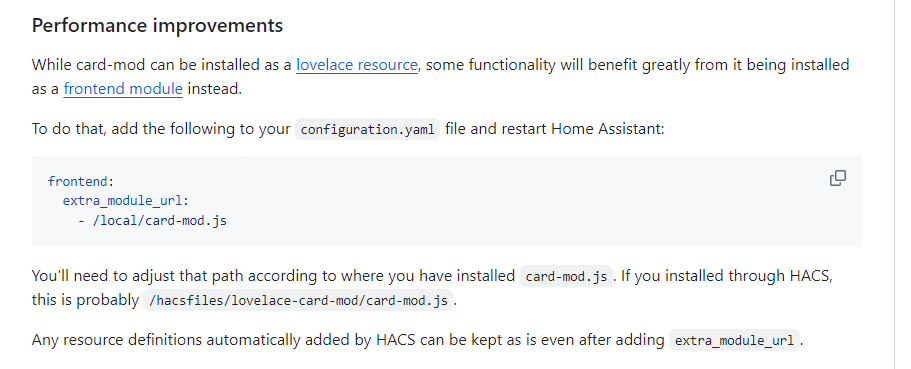Screen dimensions: 911x369
Task: Copy the YAML code block to clipboard
Action: (837, 178)
